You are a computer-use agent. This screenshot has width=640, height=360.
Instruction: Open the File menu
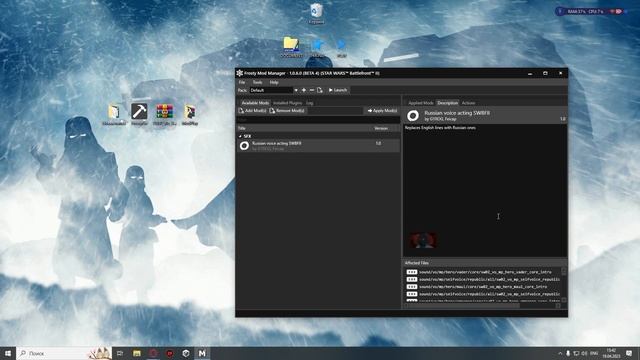(242, 82)
